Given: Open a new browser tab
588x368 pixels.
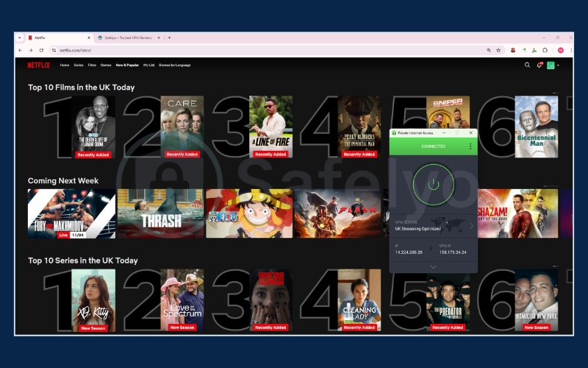Looking at the screenshot, I should coord(170,38).
